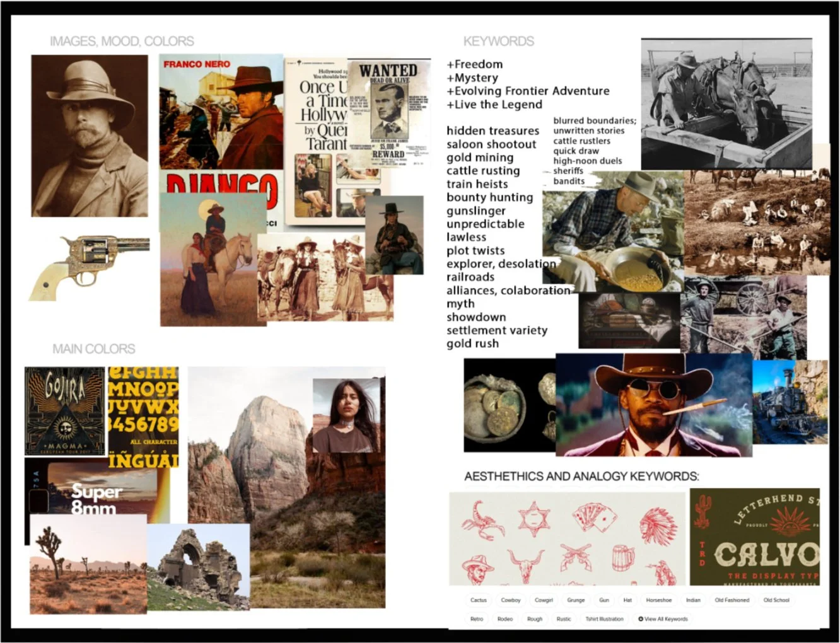The image size is (840, 643).
Task: Click the man with sunglasses and cigarette image
Action: tap(654, 404)
